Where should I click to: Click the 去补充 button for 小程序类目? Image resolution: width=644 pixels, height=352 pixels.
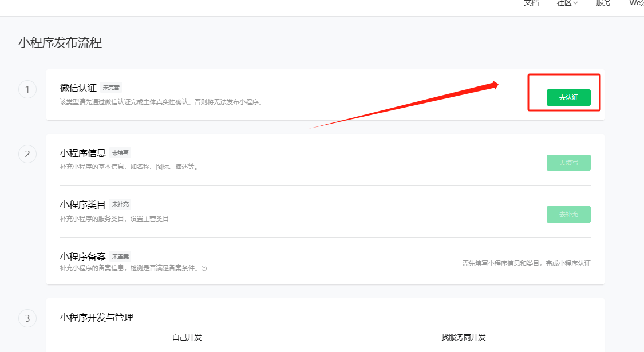click(568, 214)
